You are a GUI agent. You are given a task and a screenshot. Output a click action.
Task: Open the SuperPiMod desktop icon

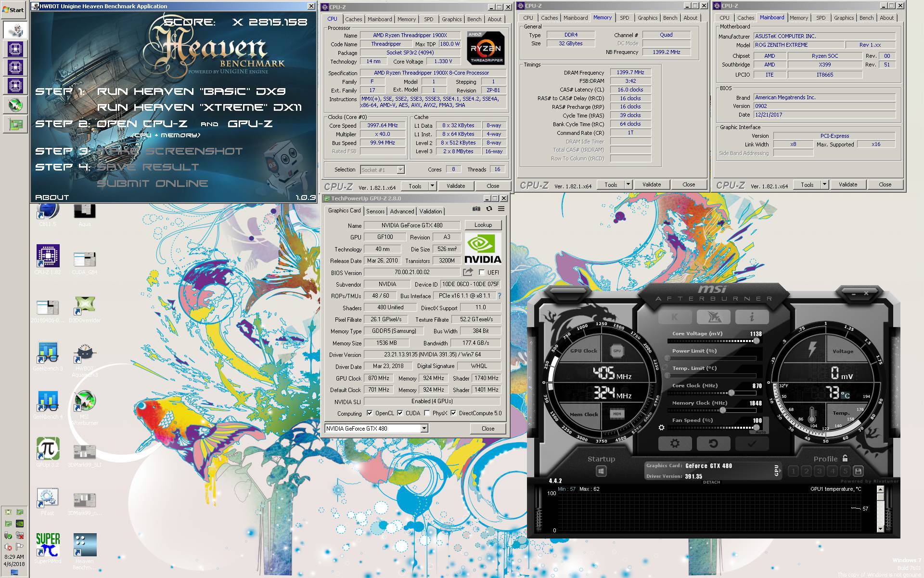pyautogui.click(x=48, y=548)
